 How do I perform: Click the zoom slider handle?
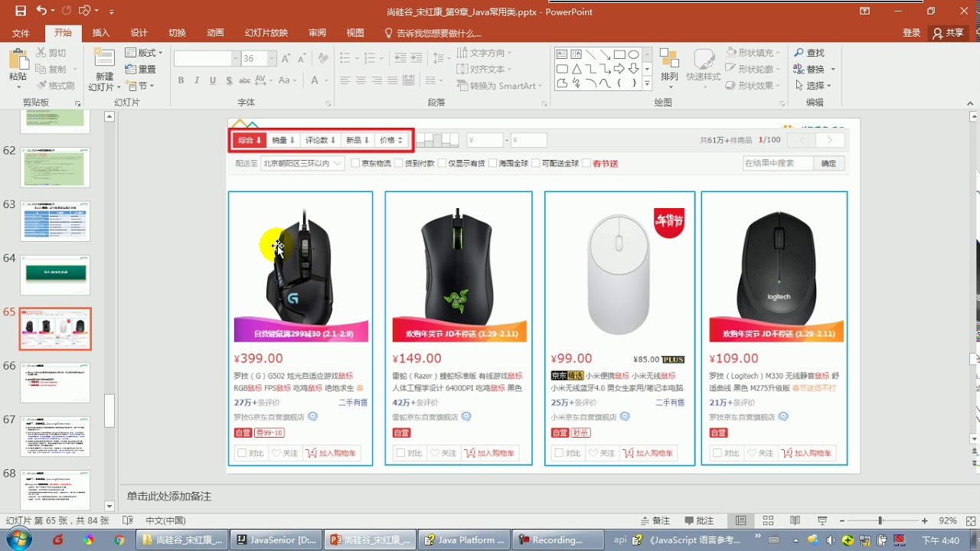880,520
